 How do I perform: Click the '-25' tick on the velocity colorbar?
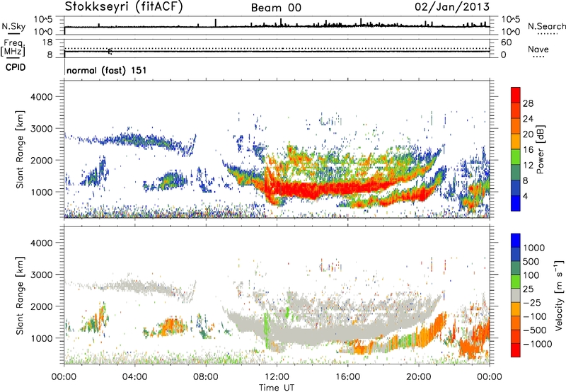pyautogui.click(x=532, y=302)
